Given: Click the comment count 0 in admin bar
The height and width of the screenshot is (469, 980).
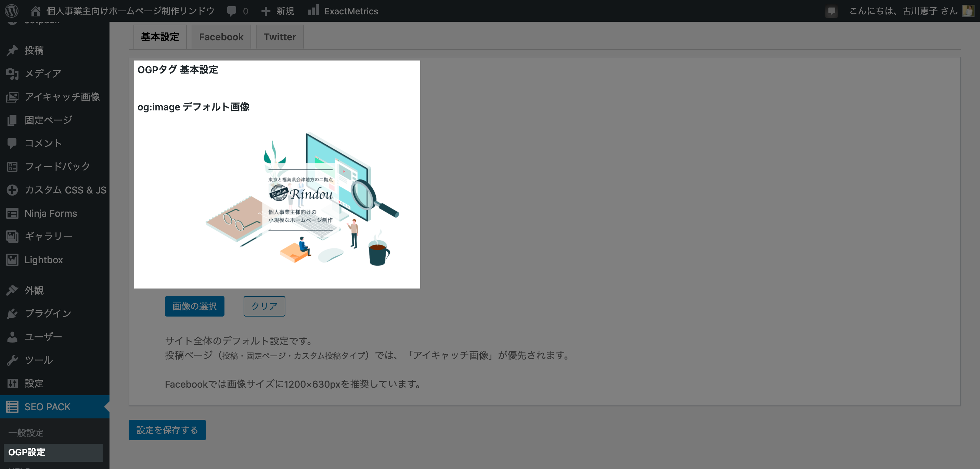Looking at the screenshot, I should point(245,11).
